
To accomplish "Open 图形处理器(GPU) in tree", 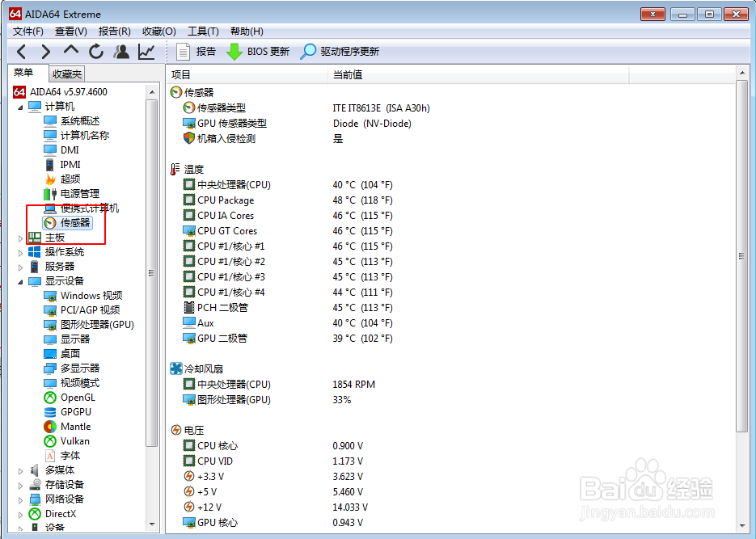I will tap(89, 325).
